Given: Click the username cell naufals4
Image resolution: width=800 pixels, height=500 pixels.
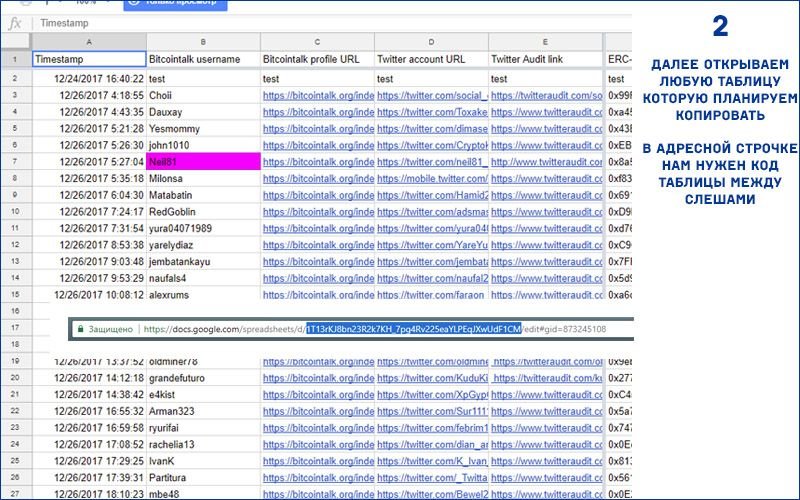Looking at the screenshot, I should point(203,278).
